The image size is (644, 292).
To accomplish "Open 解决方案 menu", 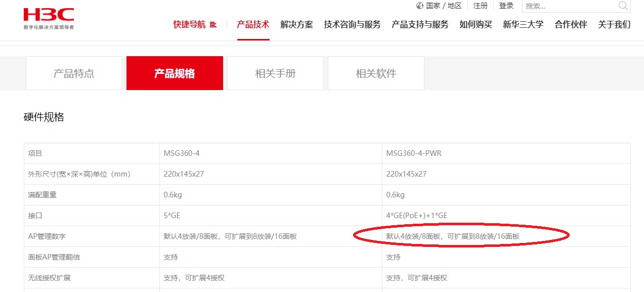I will [296, 24].
